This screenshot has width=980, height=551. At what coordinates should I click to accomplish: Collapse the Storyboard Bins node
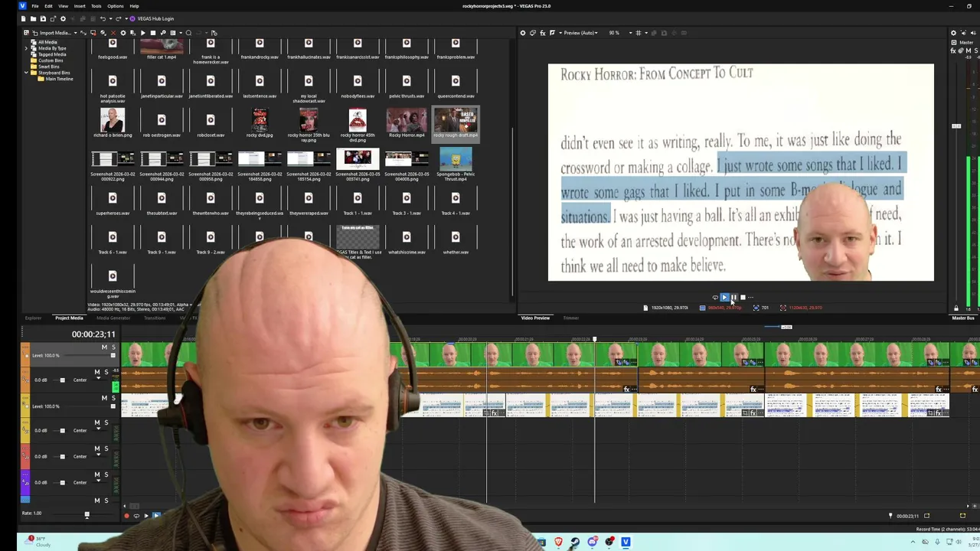coord(27,73)
